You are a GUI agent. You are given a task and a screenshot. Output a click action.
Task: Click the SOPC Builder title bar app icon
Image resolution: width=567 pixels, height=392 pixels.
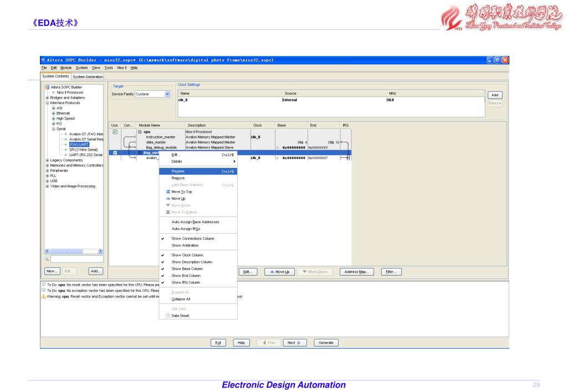pyautogui.click(x=43, y=60)
